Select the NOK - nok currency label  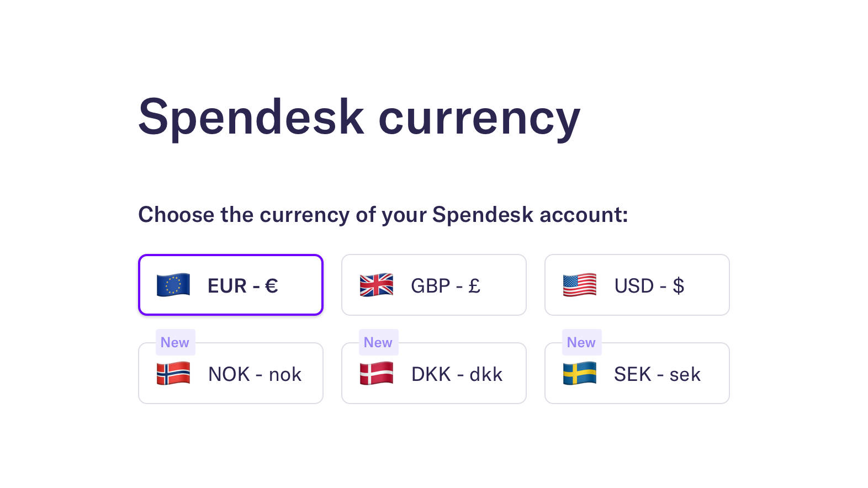[x=255, y=374]
